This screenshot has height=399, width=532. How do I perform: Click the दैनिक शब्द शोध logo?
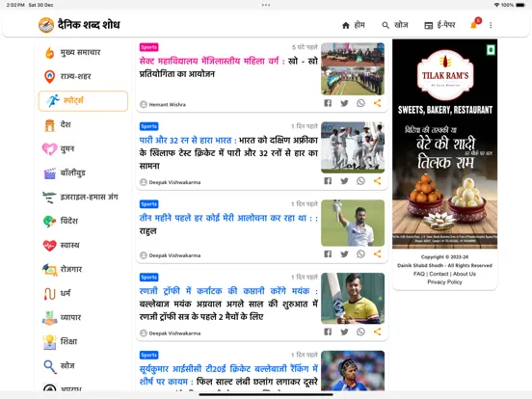coord(79,25)
